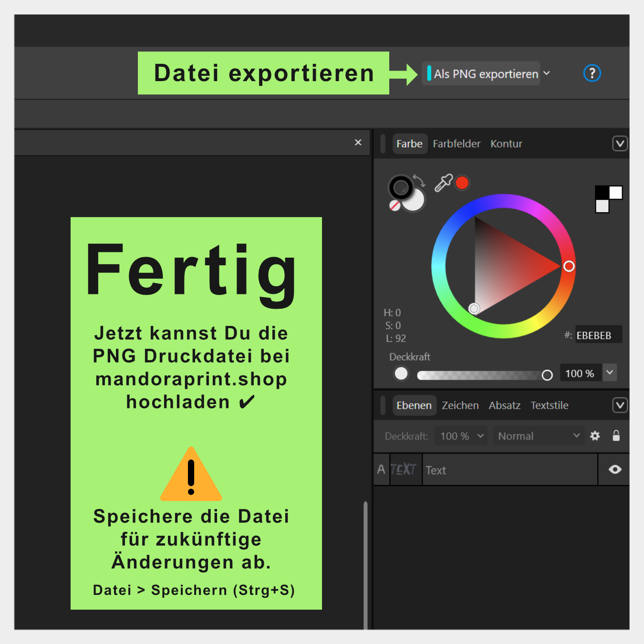This screenshot has height=644, width=644.
Task: Click the red picked color swatch
Action: tap(462, 183)
